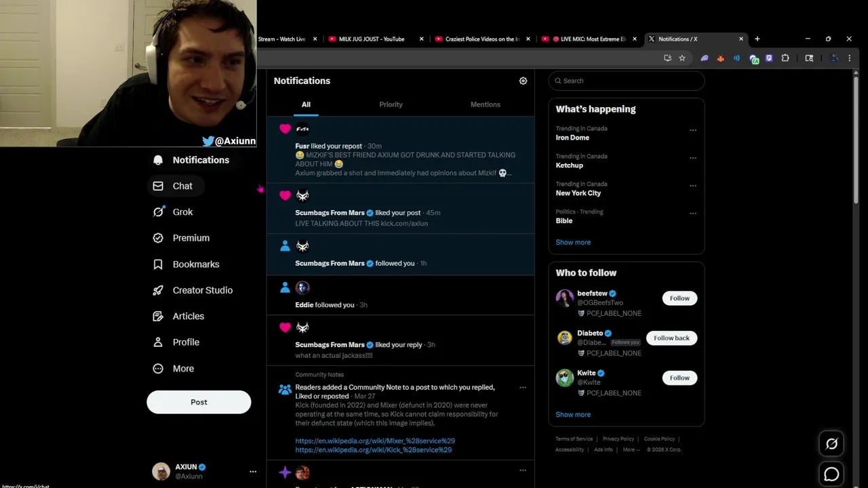This screenshot has height=488, width=868.
Task: Open options for the Community Notes notification
Action: pyautogui.click(x=523, y=388)
